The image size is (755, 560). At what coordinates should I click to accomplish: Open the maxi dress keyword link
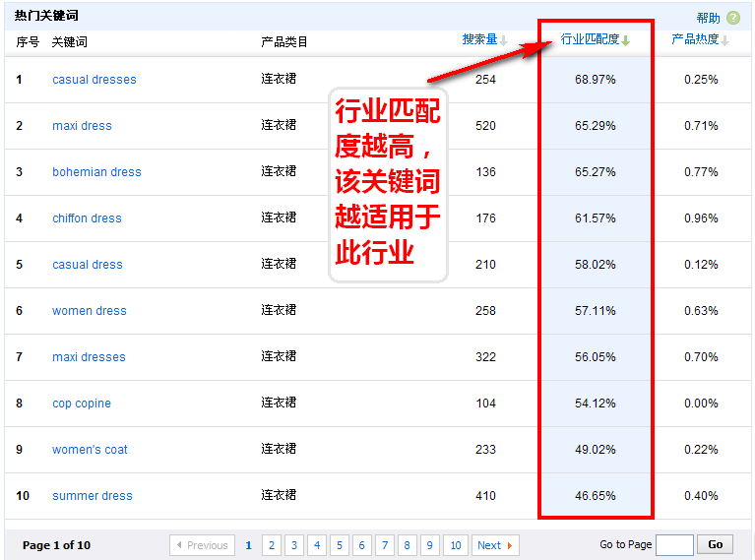click(82, 126)
